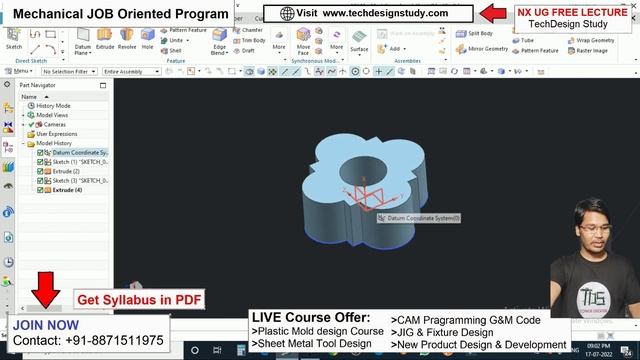The image size is (640, 360).
Task: Toggle the Cameras green check mark
Action: click(x=31, y=124)
